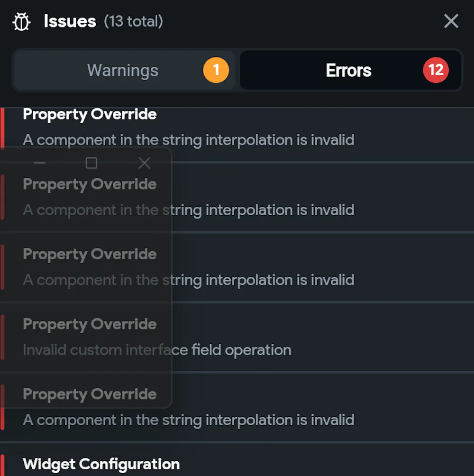
Task: Switch to the Warnings tab
Action: pos(123,71)
